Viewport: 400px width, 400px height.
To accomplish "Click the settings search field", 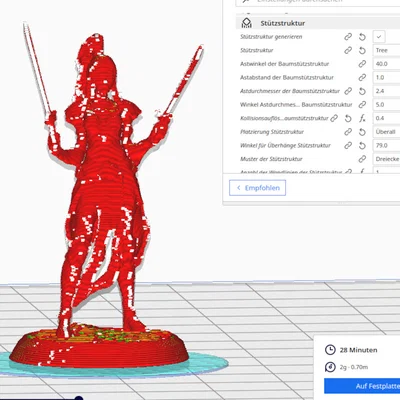I will point(318,2).
